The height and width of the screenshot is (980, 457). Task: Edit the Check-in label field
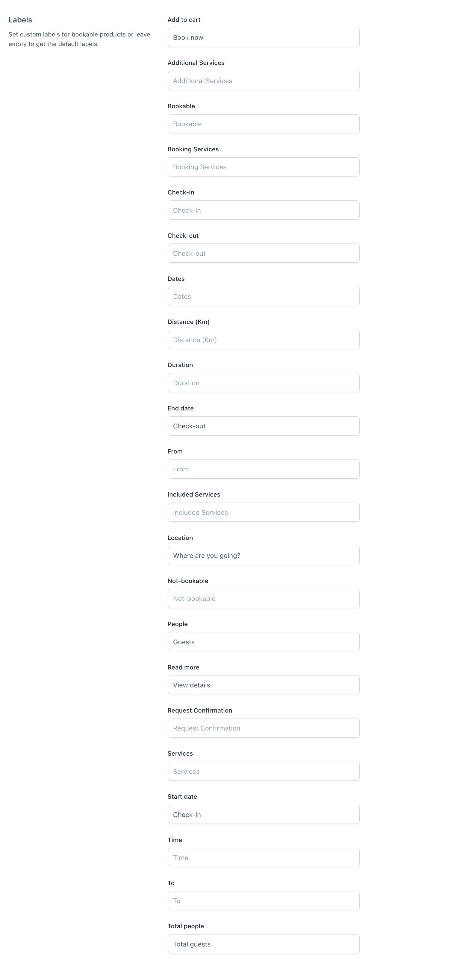pos(264,210)
